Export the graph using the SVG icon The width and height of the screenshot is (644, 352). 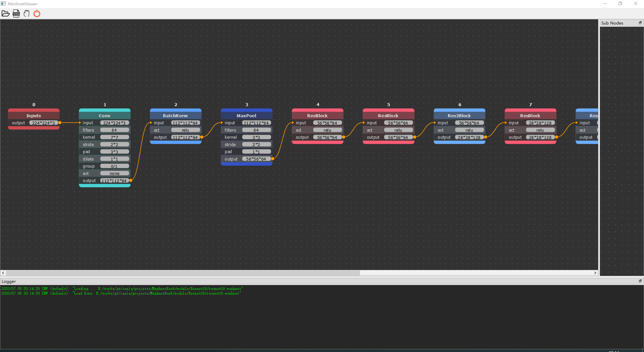tap(16, 13)
